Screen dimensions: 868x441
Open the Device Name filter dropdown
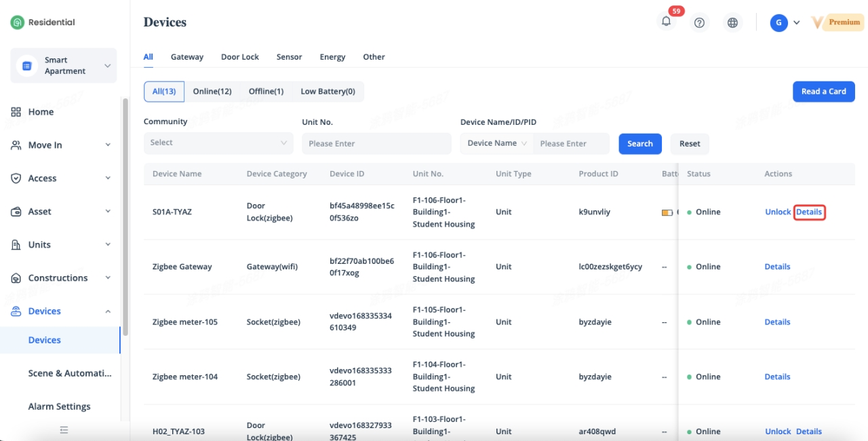[496, 143]
